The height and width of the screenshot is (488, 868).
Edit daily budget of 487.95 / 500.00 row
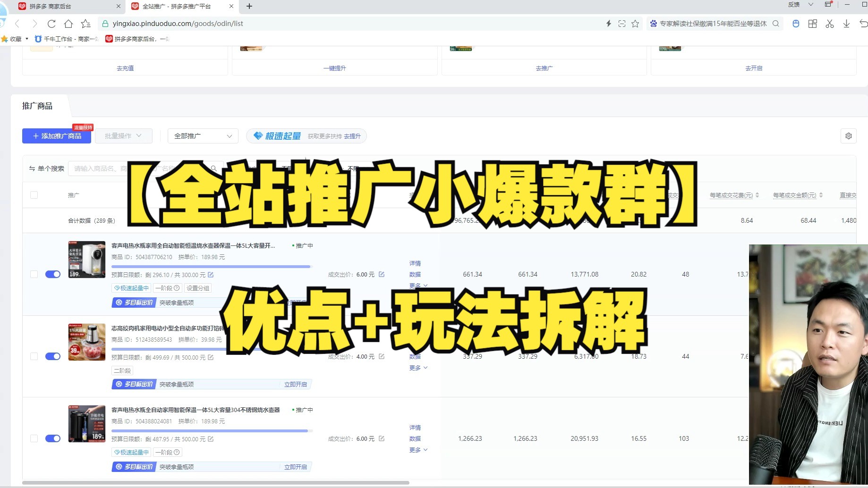click(x=211, y=439)
